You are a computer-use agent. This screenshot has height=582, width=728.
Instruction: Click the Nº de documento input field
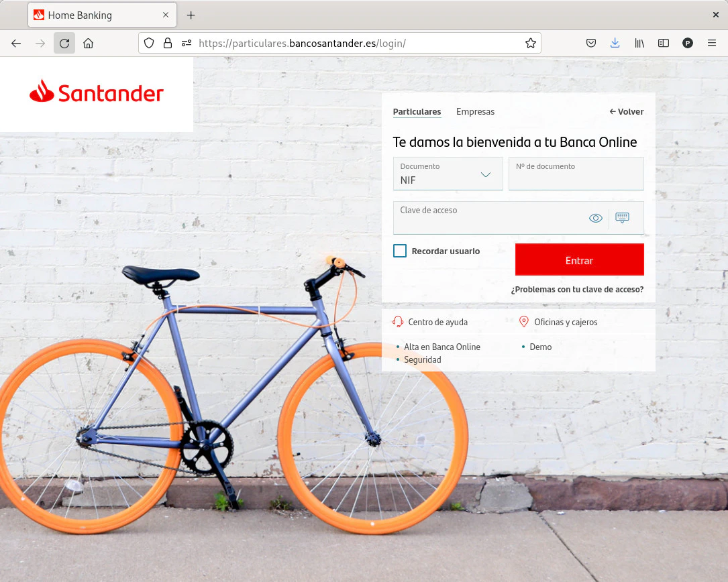(576, 174)
